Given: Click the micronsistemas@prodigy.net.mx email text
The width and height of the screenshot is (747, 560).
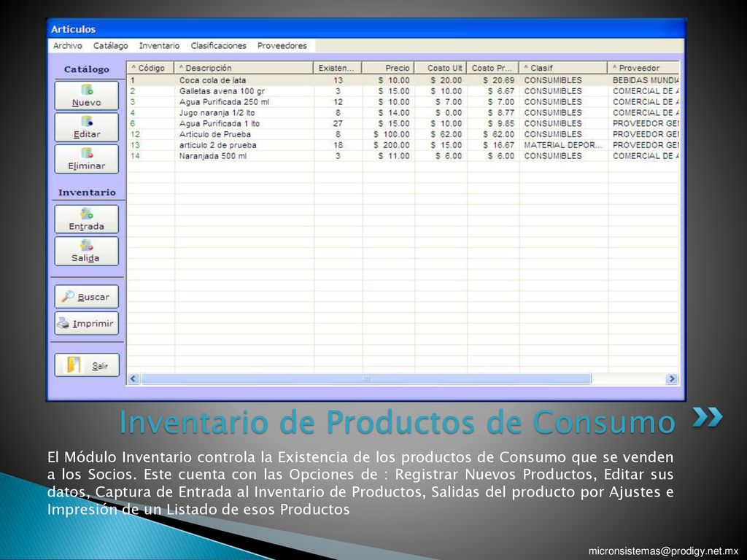Looking at the screenshot, I should (x=663, y=551).
